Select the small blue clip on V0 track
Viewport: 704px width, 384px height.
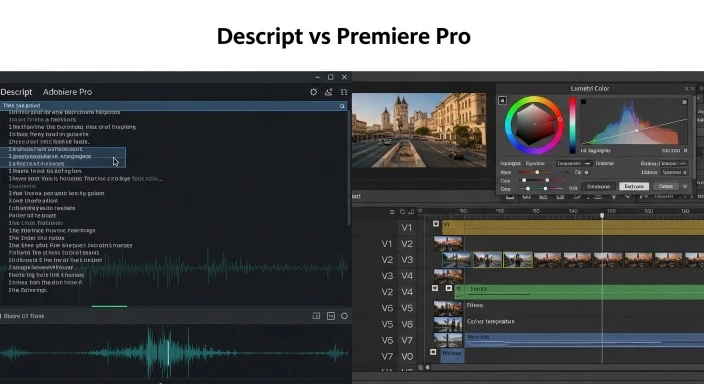click(x=452, y=355)
